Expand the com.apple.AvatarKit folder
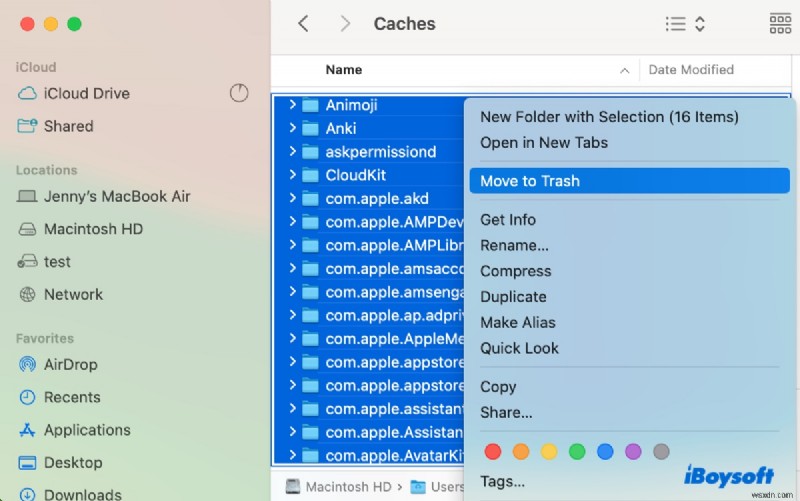The width and height of the screenshot is (800, 501). 292,455
